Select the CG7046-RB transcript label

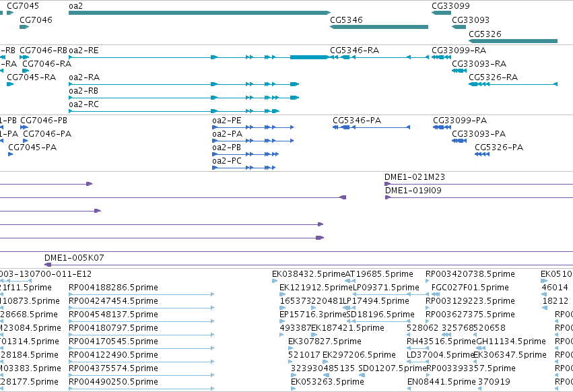(44, 51)
